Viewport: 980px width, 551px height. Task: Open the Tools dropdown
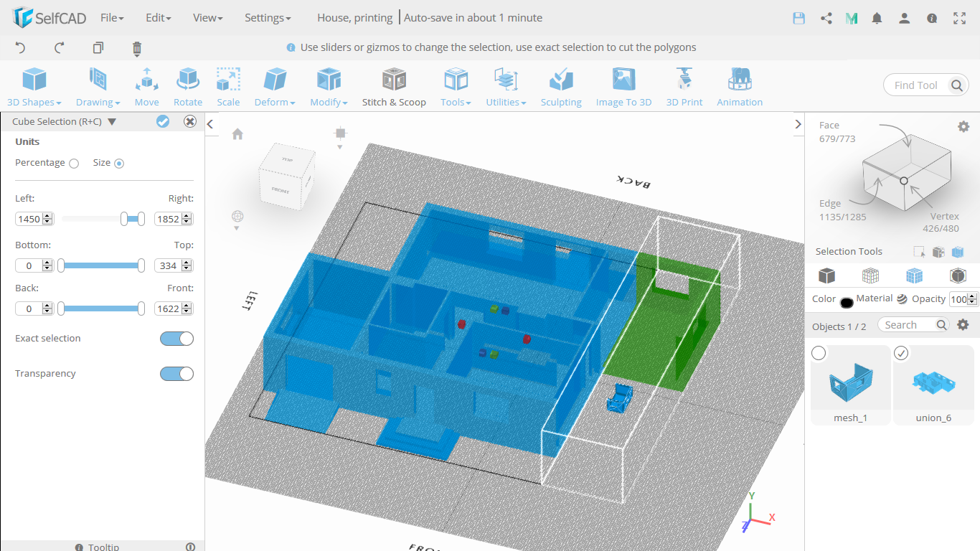456,87
